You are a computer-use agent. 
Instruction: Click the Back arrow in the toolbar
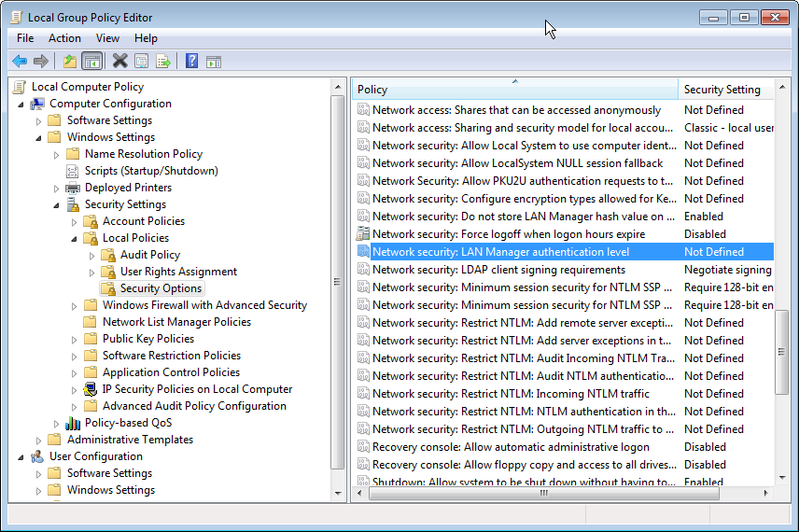click(20, 62)
